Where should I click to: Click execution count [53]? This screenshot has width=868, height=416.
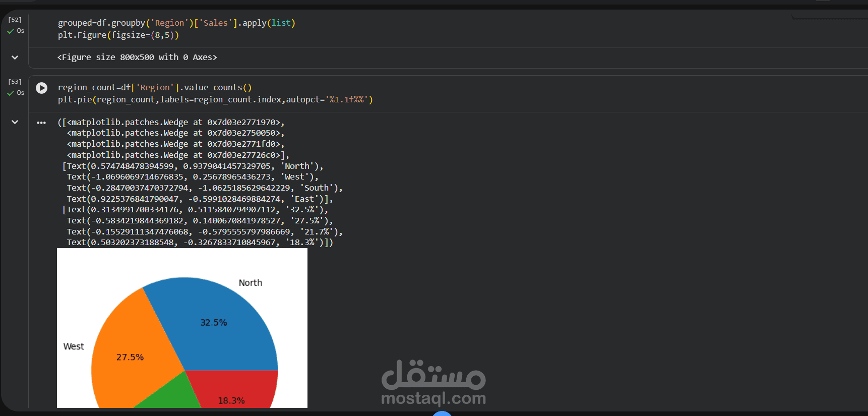[x=15, y=82]
